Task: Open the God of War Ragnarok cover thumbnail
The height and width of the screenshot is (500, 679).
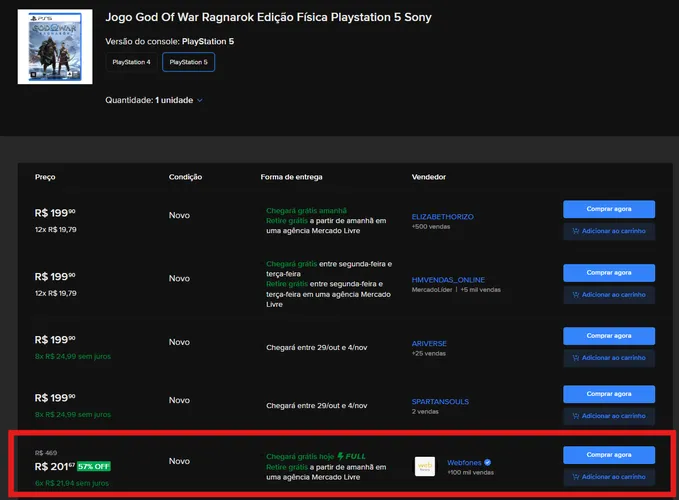Action: (55, 47)
